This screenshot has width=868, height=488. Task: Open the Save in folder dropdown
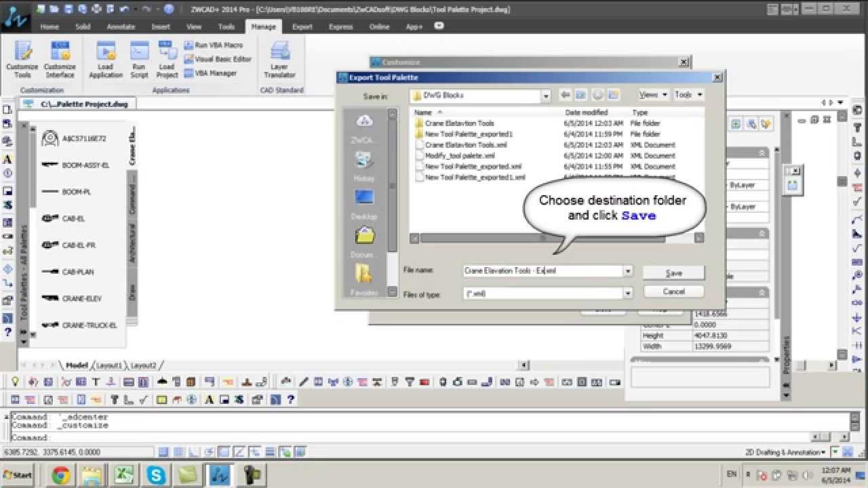(x=546, y=96)
